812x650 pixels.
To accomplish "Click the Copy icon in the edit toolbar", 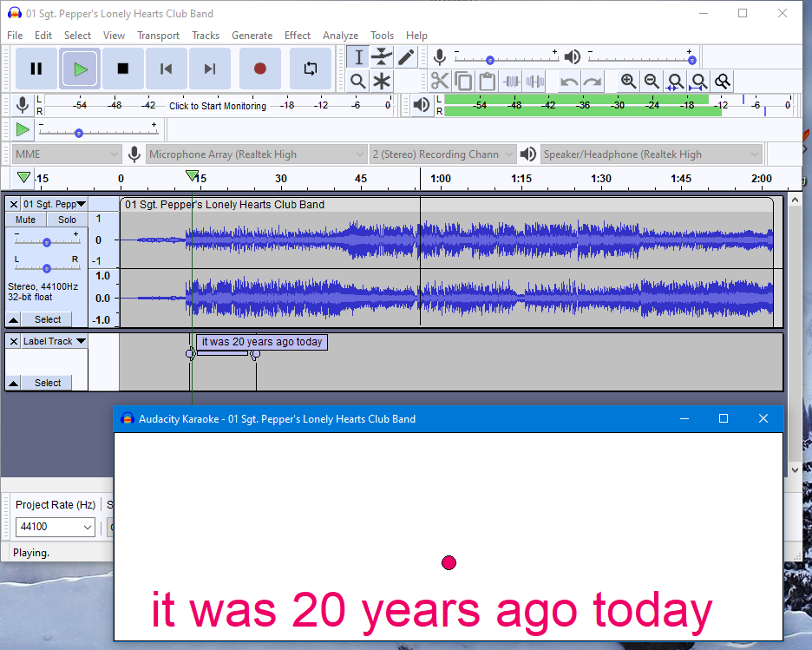I will 463,81.
